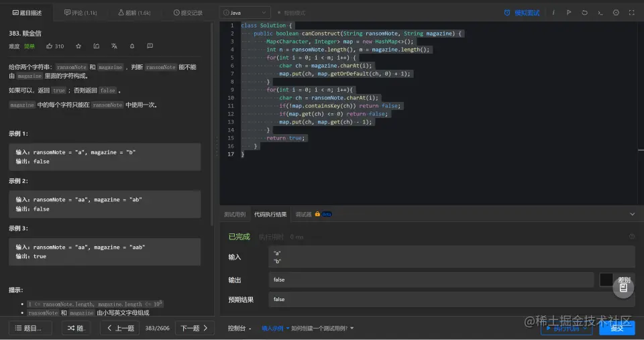Click the 预期结果 field

(451, 299)
